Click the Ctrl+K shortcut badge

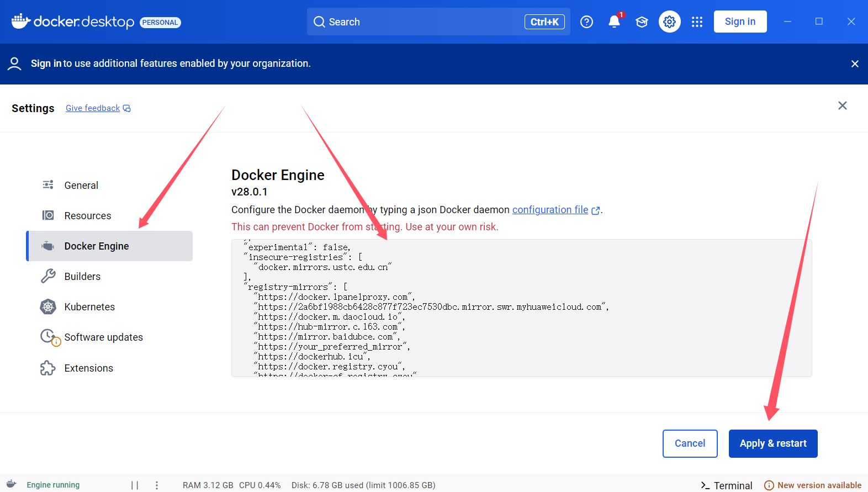pyautogui.click(x=544, y=22)
